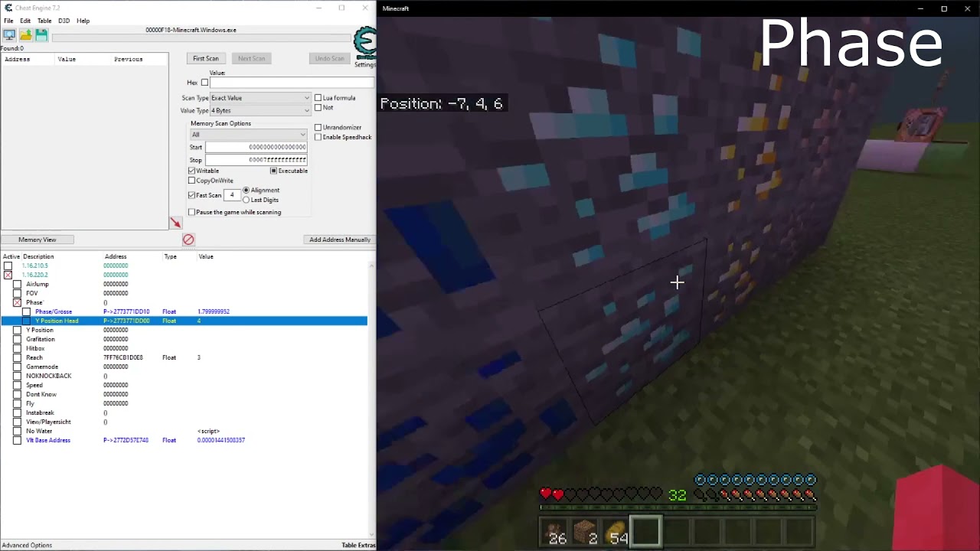Open the D3D menu
This screenshot has height=551, width=980.
[64, 21]
